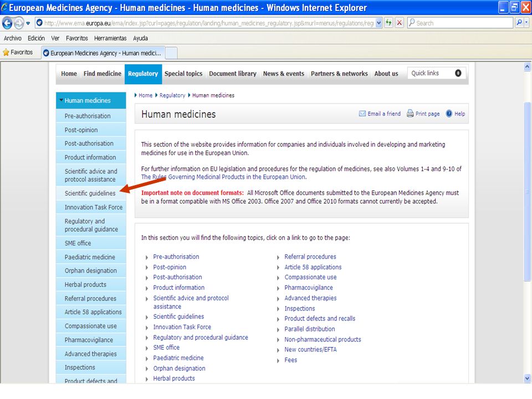The image size is (532, 399).
Task: Open the recent pages dropdown arrow
Action: tap(28, 23)
